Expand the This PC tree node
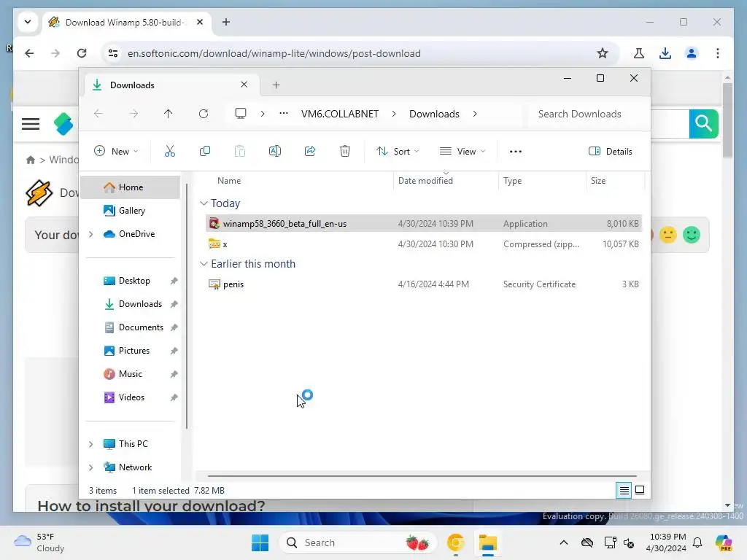Viewport: 747px width, 560px height. click(91, 444)
